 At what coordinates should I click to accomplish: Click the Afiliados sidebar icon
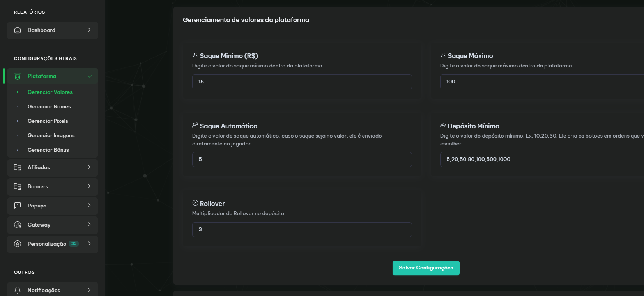point(17,167)
